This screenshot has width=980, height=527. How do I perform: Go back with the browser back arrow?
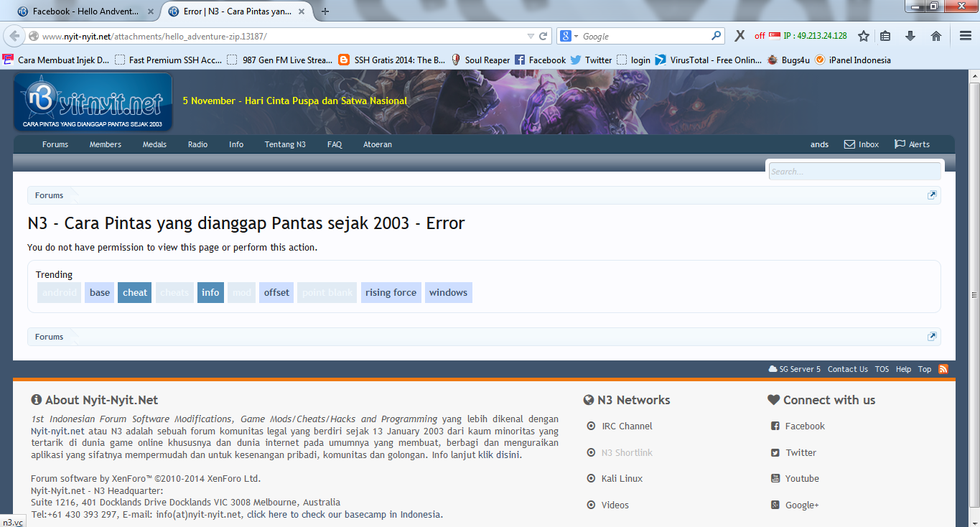tap(14, 36)
